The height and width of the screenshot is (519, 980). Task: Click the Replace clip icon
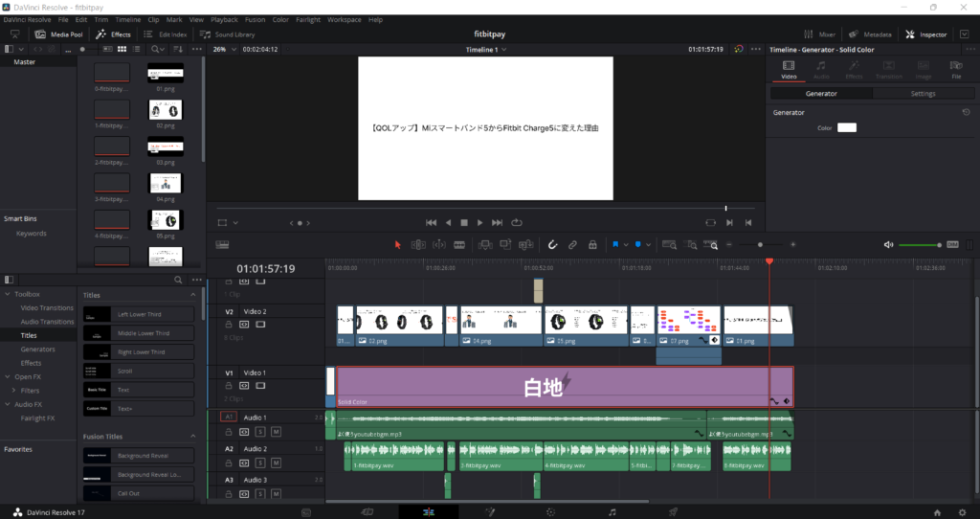pyautogui.click(x=526, y=245)
